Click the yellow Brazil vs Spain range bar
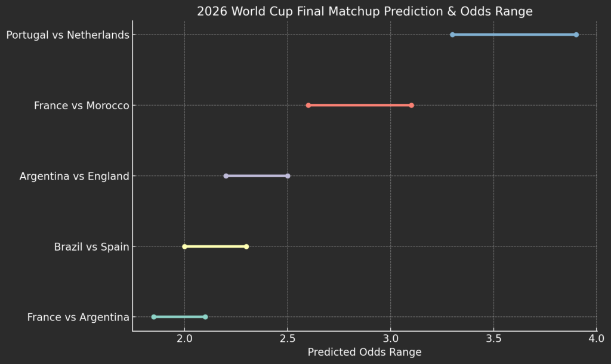The width and height of the screenshot is (611, 364). coord(215,246)
